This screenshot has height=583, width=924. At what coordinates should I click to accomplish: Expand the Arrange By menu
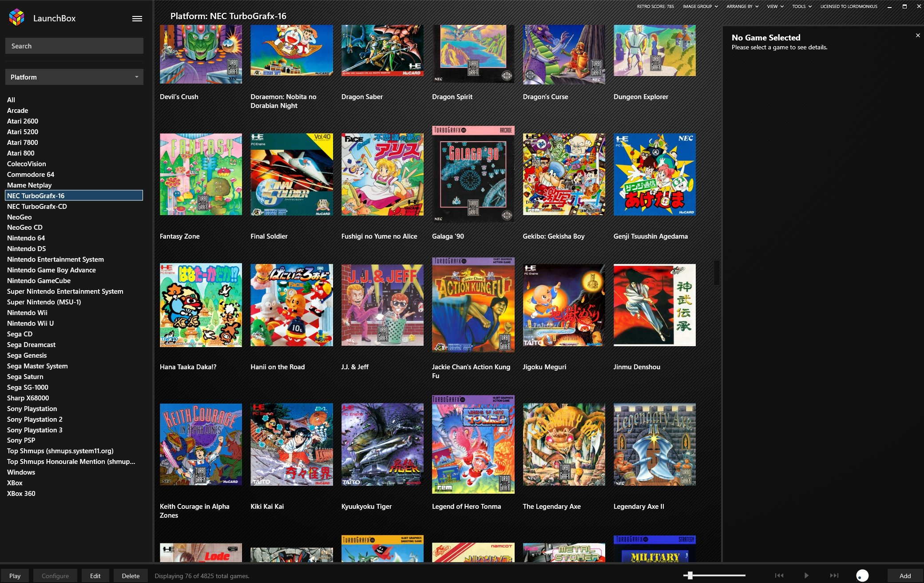742,6
